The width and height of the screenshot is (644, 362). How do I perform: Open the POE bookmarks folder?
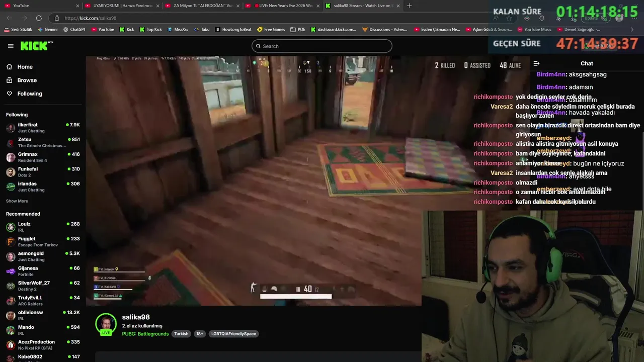click(298, 30)
